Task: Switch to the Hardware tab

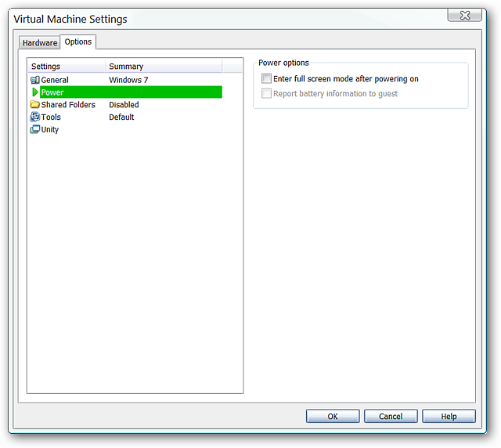Action: tap(40, 42)
